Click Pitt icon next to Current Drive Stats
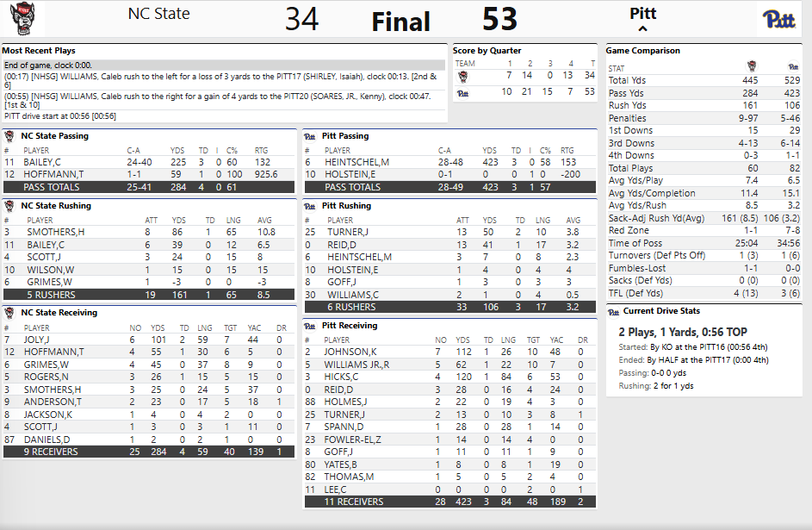812x530 pixels. (x=614, y=311)
